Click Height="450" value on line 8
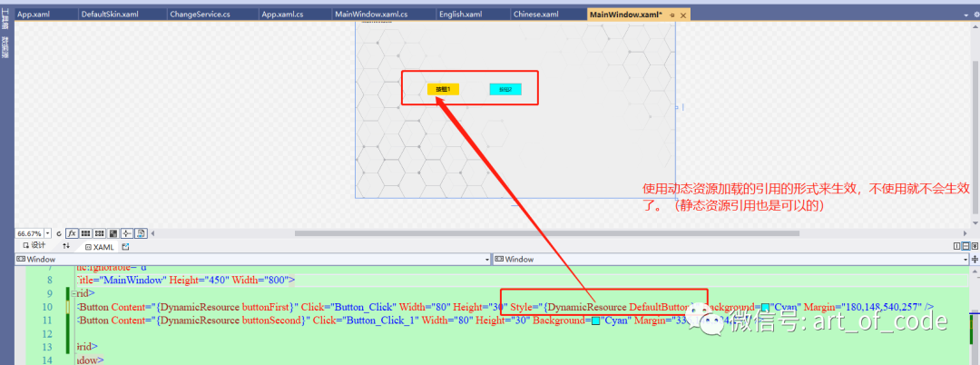The image size is (980, 365). pyautogui.click(x=198, y=280)
